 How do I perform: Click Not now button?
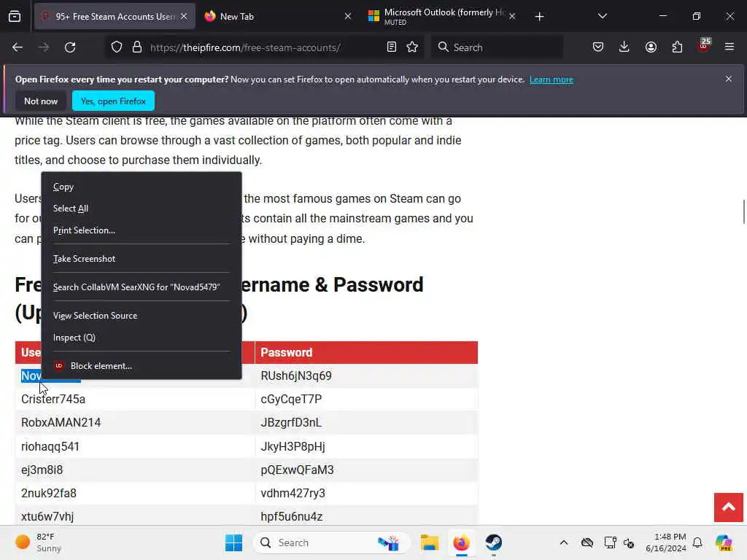[41, 101]
